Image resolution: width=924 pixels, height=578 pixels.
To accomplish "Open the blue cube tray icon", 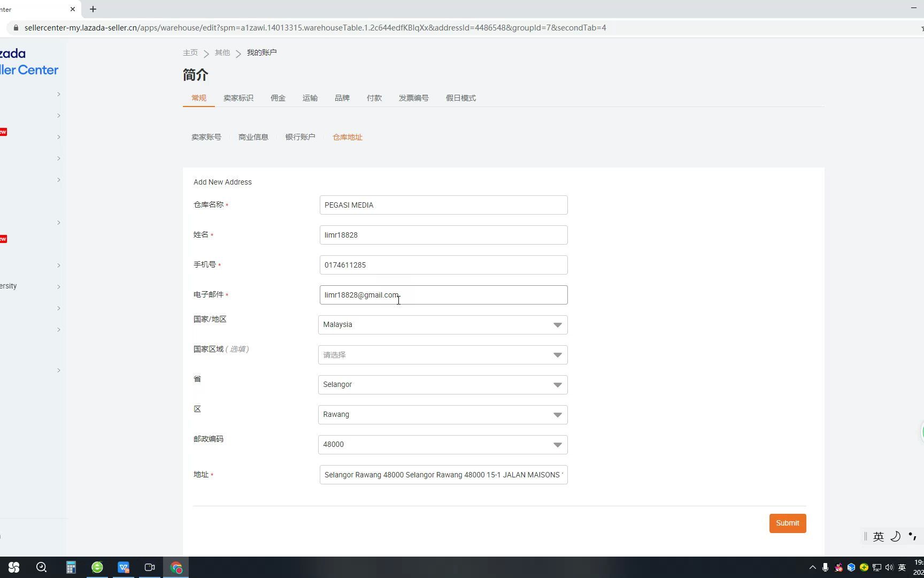I will (x=851, y=567).
